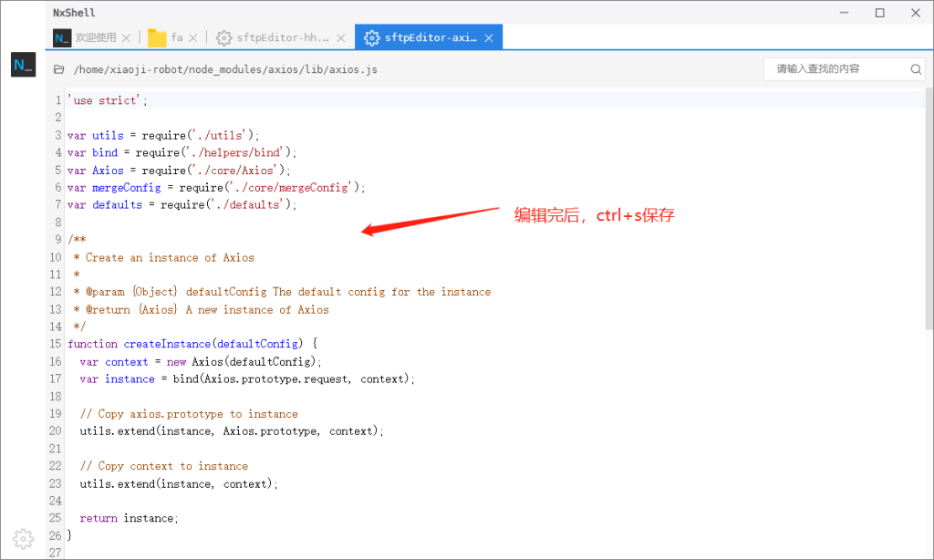Click the magnifier search icon
This screenshot has height=560, width=934.
[916, 69]
